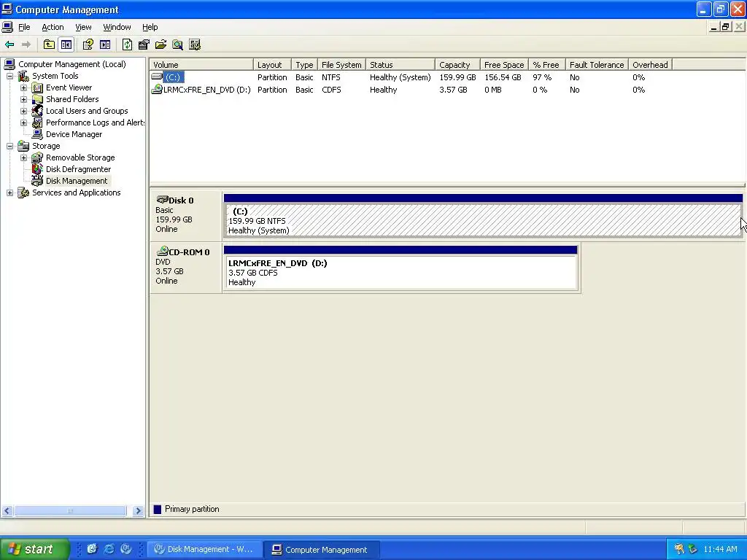Open the Action menu
This screenshot has height=560, width=747.
click(x=53, y=27)
